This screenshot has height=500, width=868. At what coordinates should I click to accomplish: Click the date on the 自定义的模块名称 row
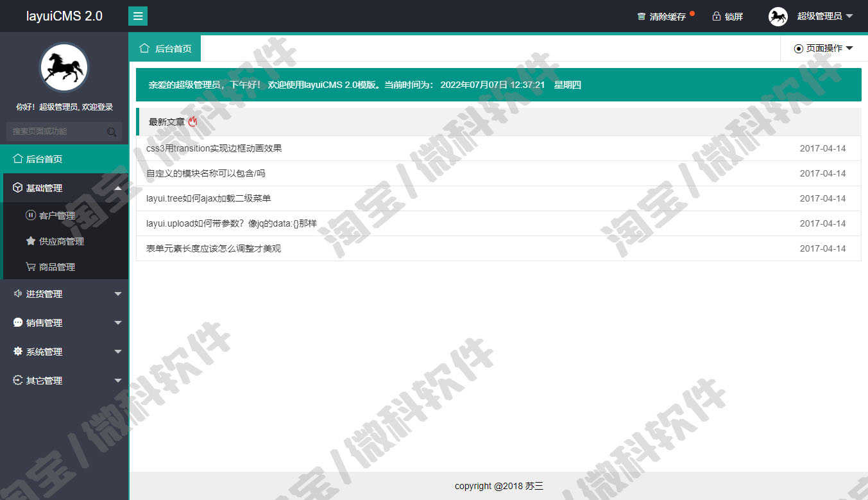click(822, 173)
